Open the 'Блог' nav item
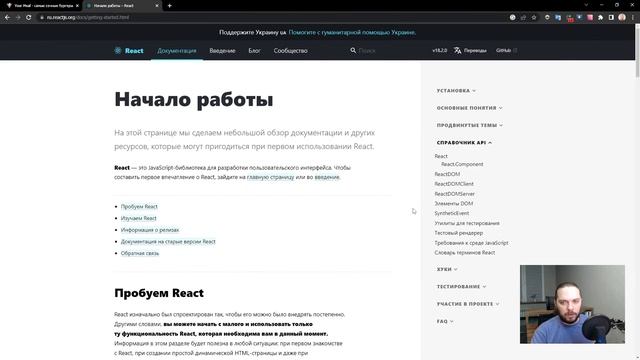The image size is (640, 360). (254, 51)
